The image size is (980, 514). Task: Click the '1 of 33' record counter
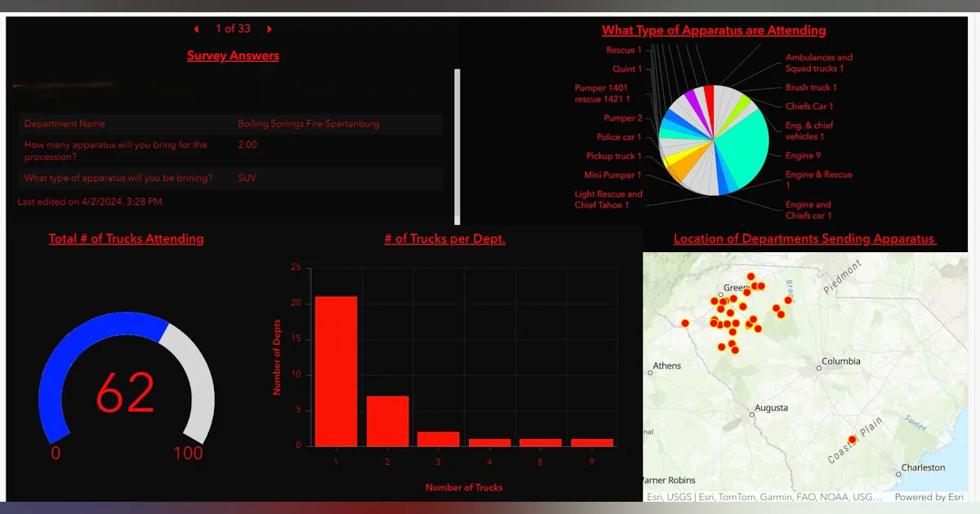(x=233, y=29)
